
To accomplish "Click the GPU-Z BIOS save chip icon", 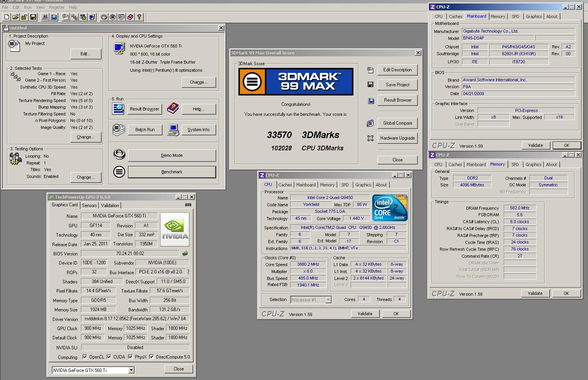I will click(185, 253).
